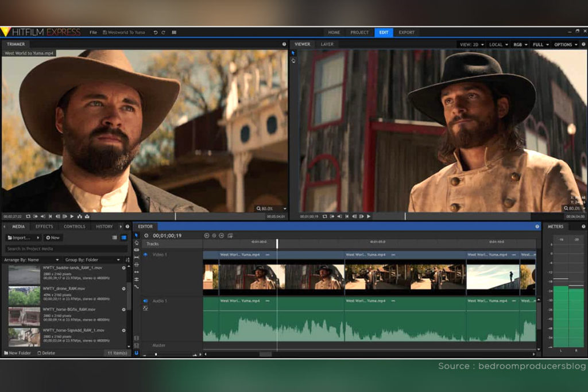Select the Slip tool in Editor toolbar
588x392 pixels.
tap(137, 257)
